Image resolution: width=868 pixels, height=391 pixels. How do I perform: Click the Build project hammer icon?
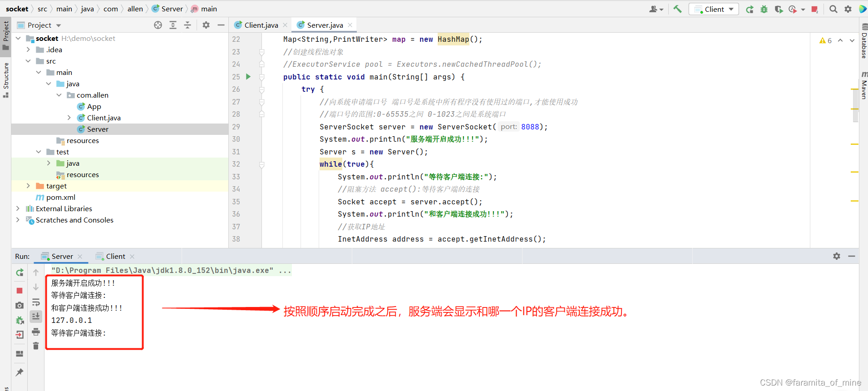point(677,9)
